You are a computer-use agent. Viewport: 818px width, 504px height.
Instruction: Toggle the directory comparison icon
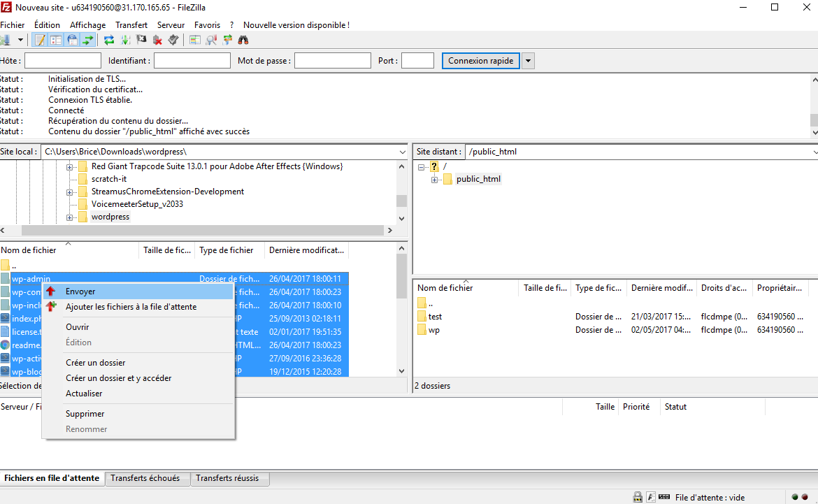pos(211,40)
